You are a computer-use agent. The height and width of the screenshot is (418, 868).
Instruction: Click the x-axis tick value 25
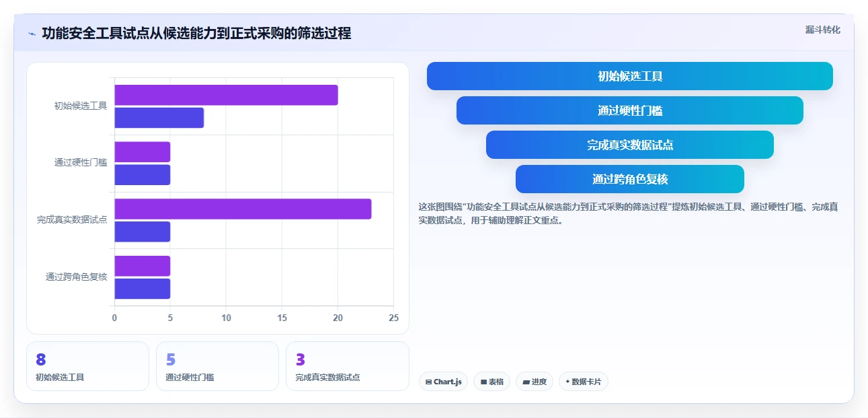click(x=394, y=318)
